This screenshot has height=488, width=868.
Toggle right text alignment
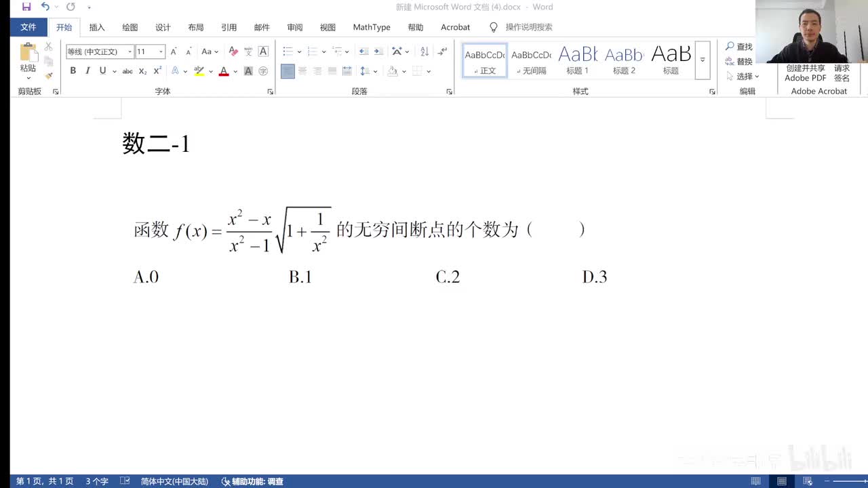(x=317, y=71)
